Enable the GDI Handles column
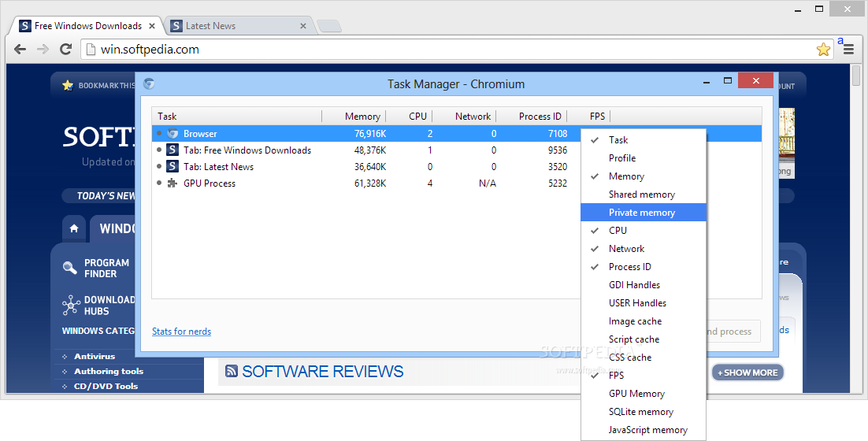868x441 pixels. pos(644,285)
